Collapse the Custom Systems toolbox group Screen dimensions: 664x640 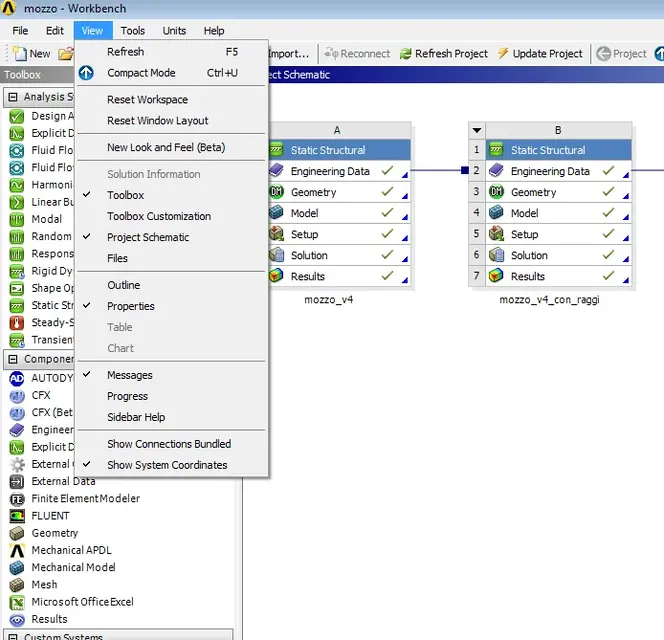point(13,637)
